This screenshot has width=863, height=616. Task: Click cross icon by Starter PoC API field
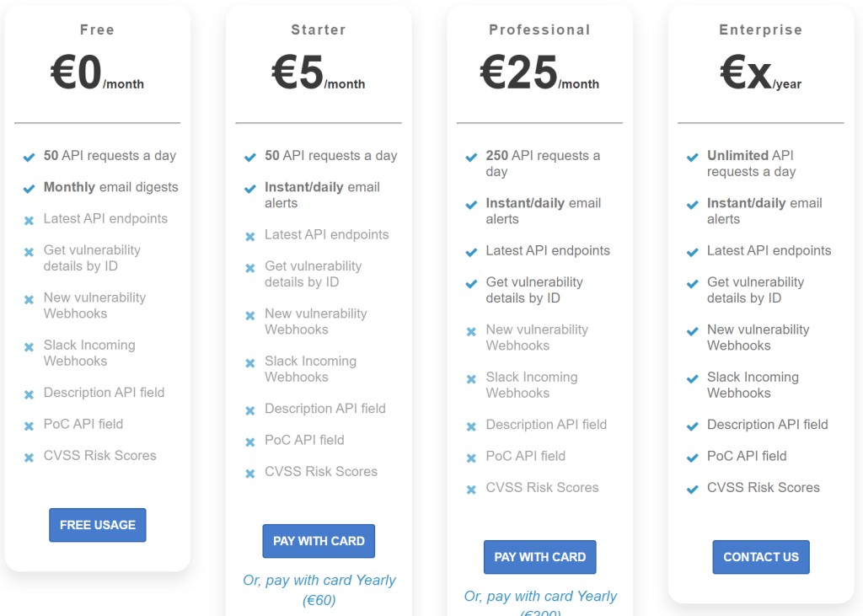[250, 442]
